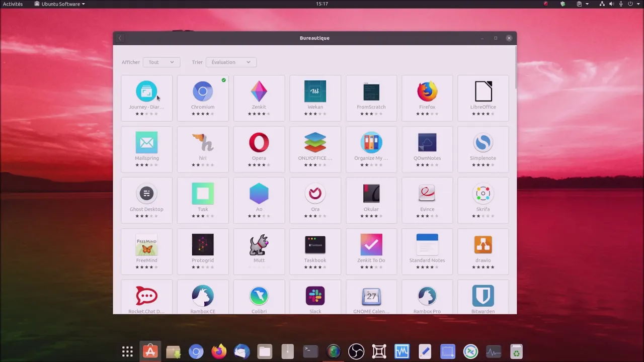Image resolution: width=644 pixels, height=362 pixels.
Task: Open the FromScratch app tile
Action: click(x=371, y=98)
